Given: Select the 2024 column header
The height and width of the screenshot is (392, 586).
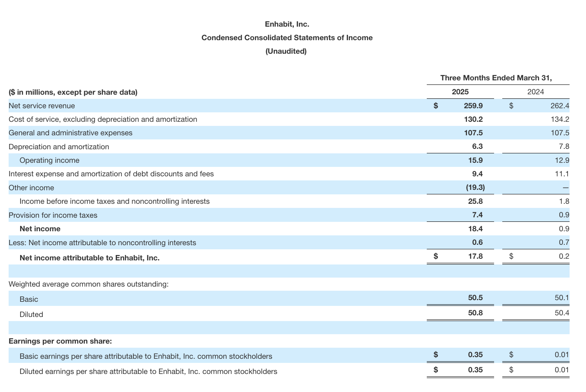Looking at the screenshot, I should point(536,92).
